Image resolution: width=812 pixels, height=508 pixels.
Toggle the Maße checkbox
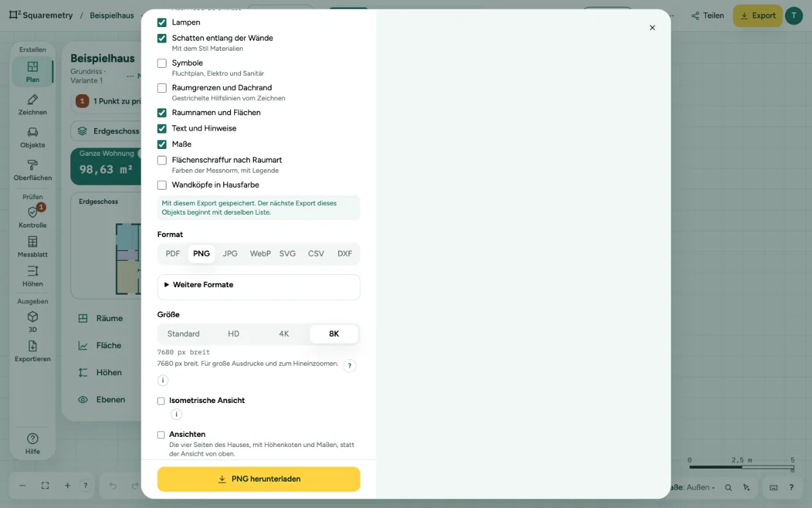(x=162, y=144)
